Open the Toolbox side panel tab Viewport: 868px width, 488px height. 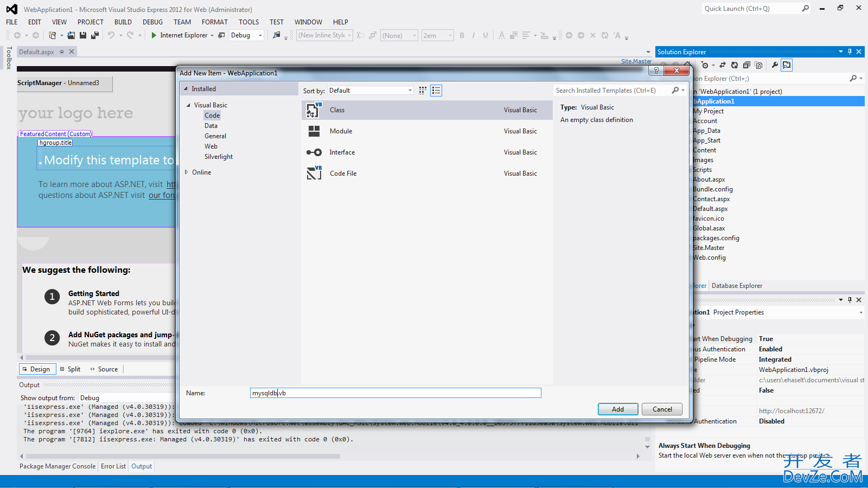click(x=9, y=58)
